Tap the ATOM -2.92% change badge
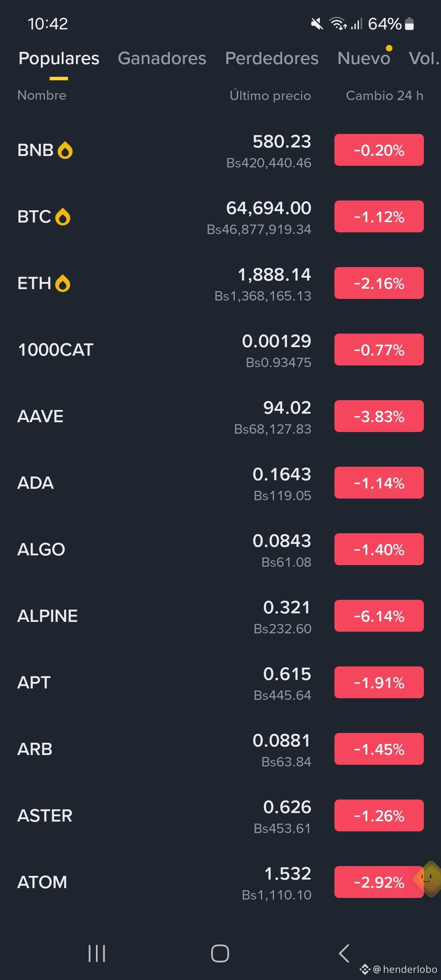 [x=379, y=882]
